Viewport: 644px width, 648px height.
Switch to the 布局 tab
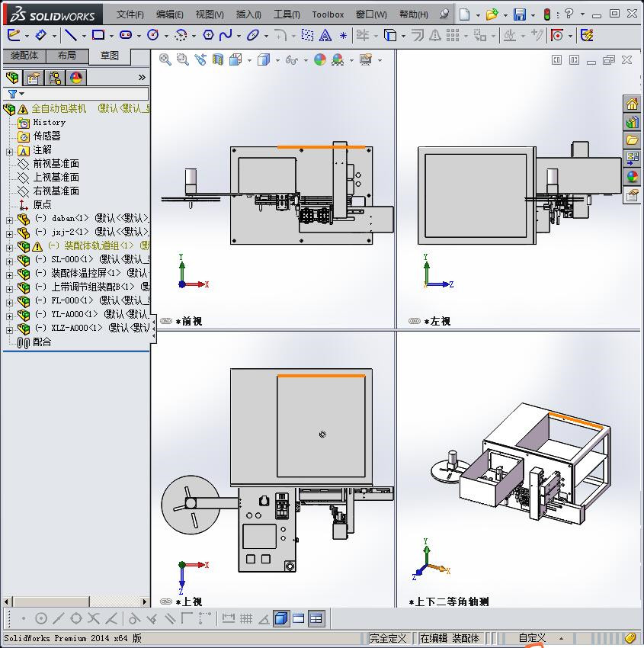point(67,56)
